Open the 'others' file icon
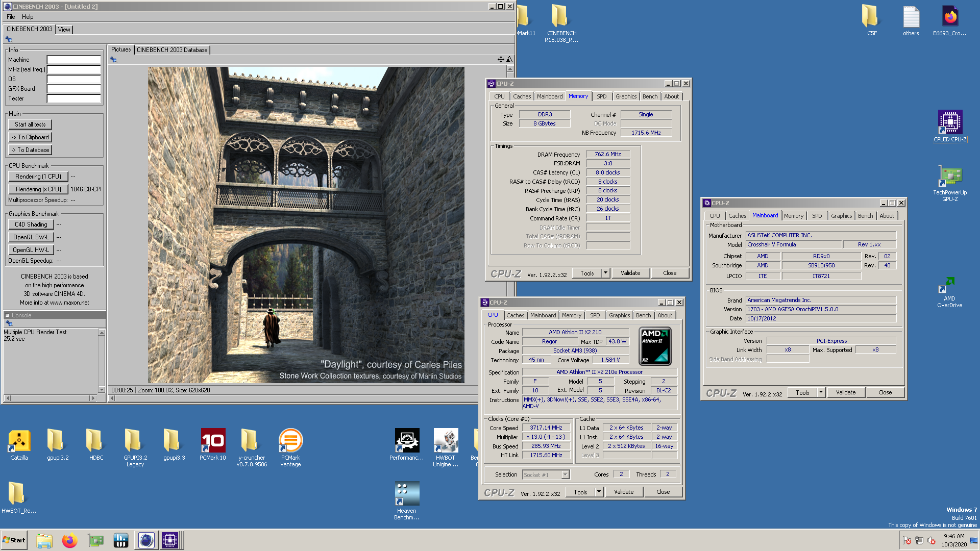 pyautogui.click(x=911, y=20)
